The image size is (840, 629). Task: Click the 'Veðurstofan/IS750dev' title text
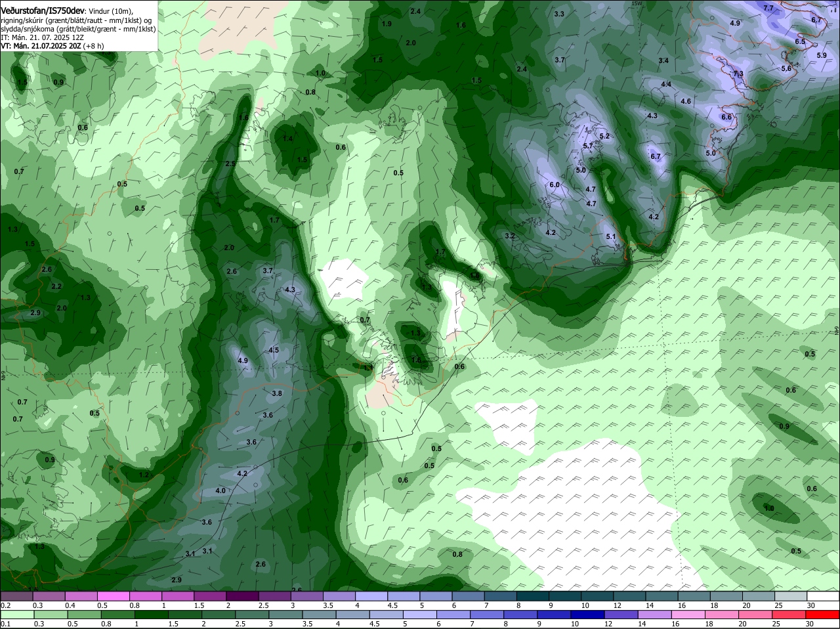42,11
